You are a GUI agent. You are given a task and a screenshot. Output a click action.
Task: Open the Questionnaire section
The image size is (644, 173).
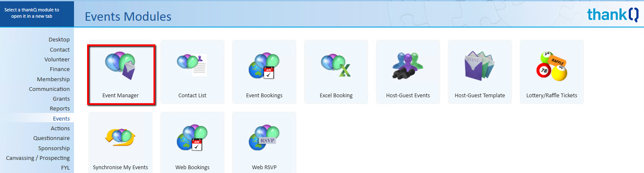pos(52,138)
